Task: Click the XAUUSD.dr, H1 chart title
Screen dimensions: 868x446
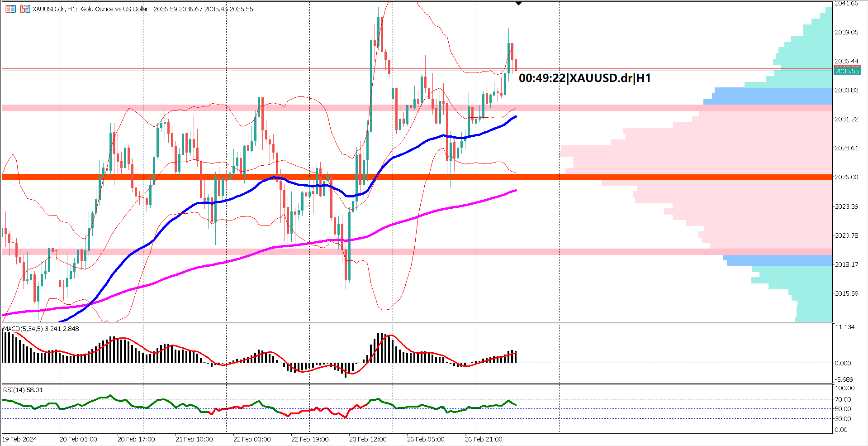Action: (x=54, y=9)
